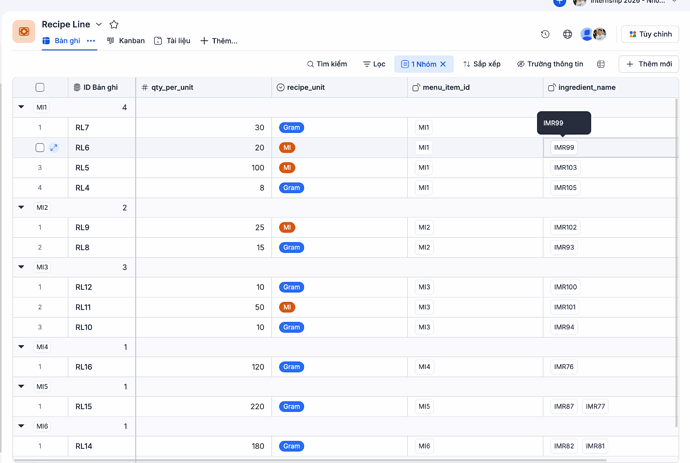
Task: Click the globe sharing icon
Action: tap(567, 34)
